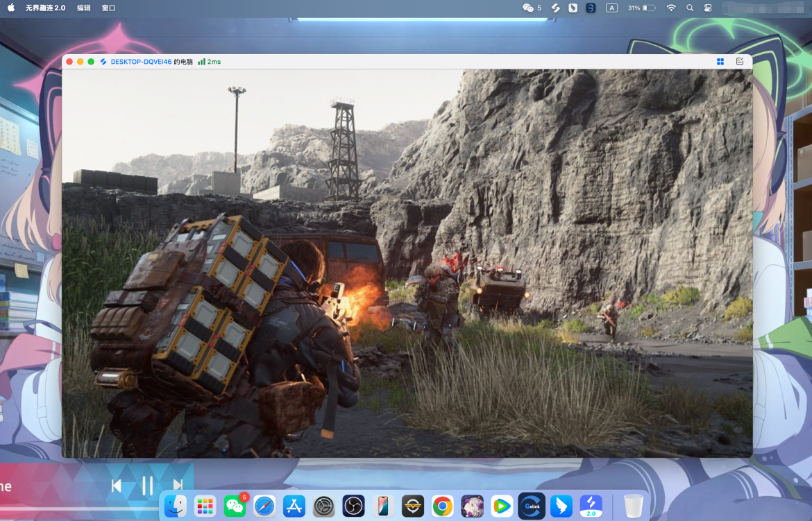
Task: Open the 窗口 menu in the menu bar
Action: click(108, 8)
